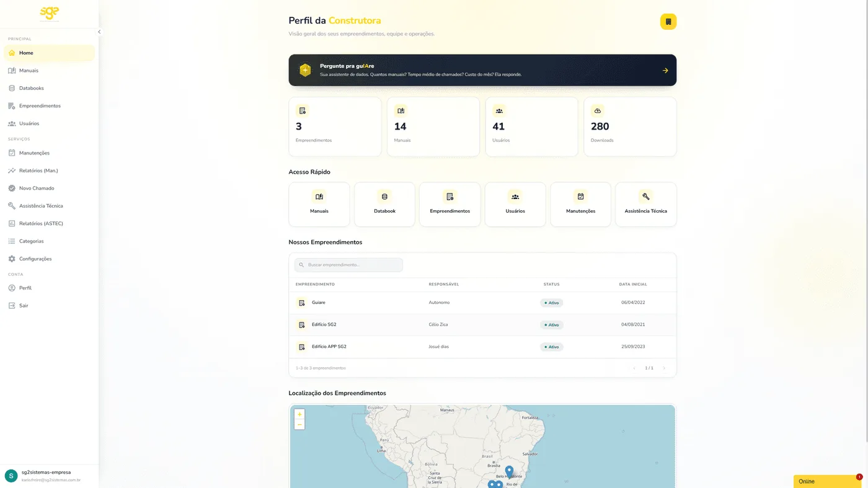Viewport: 868px width, 488px height.
Task: Open the Downloads stat card showing 280
Action: coord(630,126)
